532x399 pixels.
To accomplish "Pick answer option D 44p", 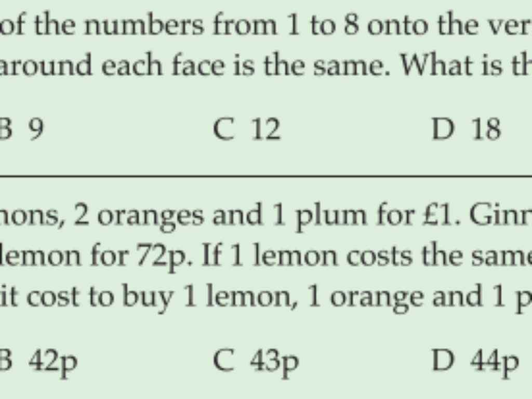I will coord(475,361).
